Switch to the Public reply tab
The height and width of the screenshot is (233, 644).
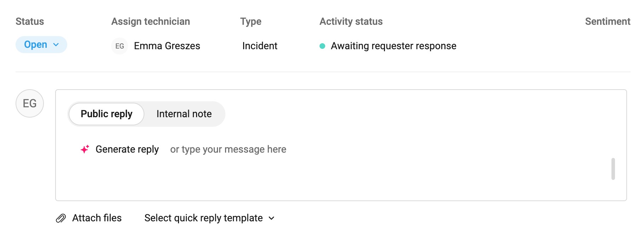(107, 114)
